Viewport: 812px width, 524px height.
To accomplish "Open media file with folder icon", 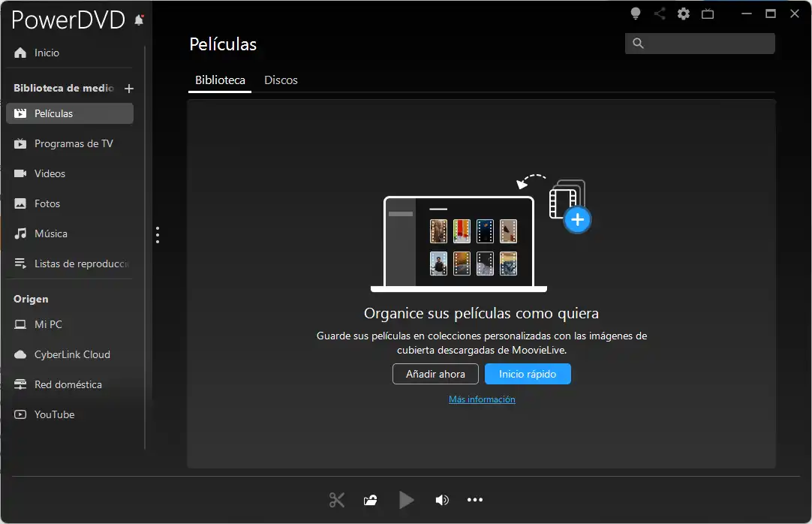I will 370,500.
